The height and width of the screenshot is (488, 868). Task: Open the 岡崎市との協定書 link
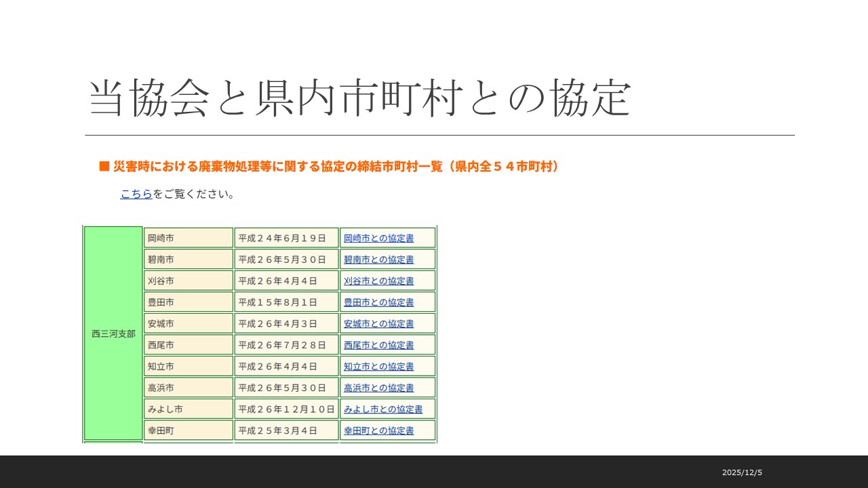coord(378,238)
